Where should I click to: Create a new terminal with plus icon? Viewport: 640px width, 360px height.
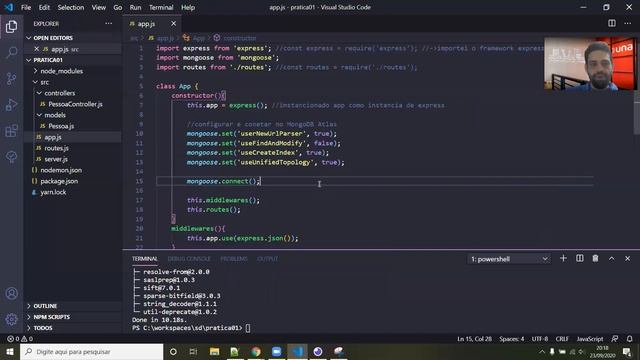click(563, 258)
